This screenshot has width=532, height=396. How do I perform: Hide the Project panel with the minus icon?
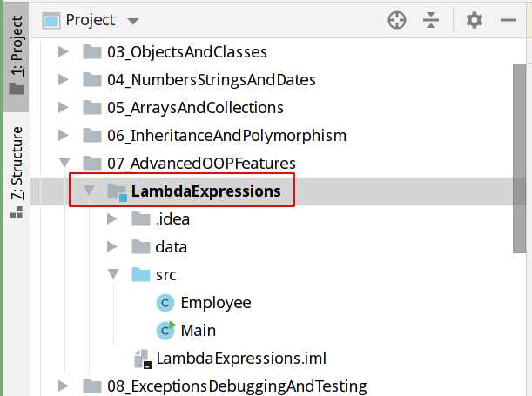[x=508, y=20]
